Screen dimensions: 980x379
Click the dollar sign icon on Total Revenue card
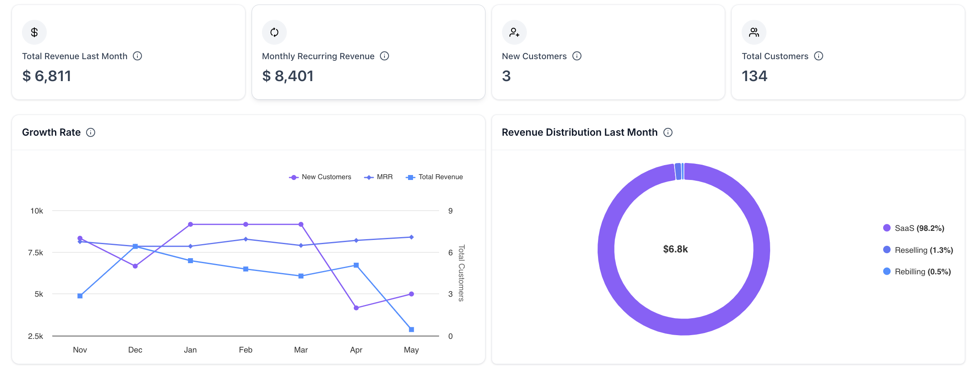(x=34, y=32)
